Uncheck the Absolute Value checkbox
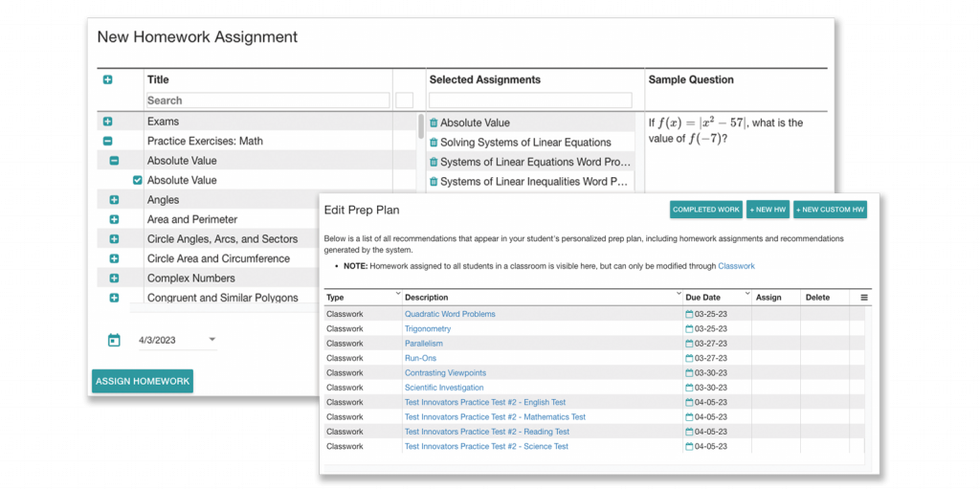This screenshot has height=490, width=980. tap(138, 180)
